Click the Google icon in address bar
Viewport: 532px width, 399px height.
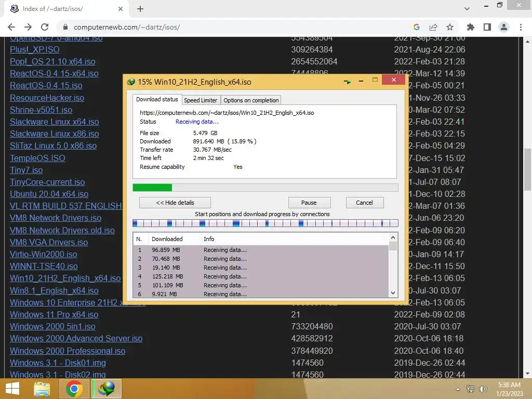click(417, 27)
